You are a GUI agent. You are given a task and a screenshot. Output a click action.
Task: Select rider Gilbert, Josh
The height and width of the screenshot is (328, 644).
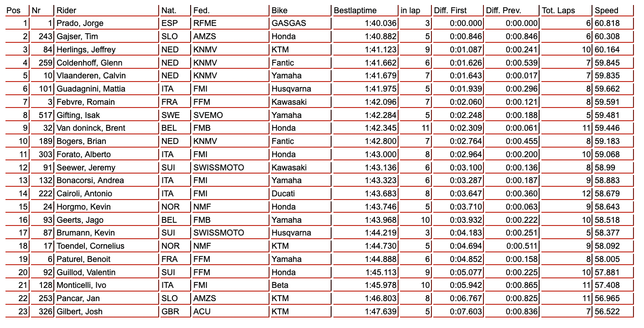(x=79, y=312)
